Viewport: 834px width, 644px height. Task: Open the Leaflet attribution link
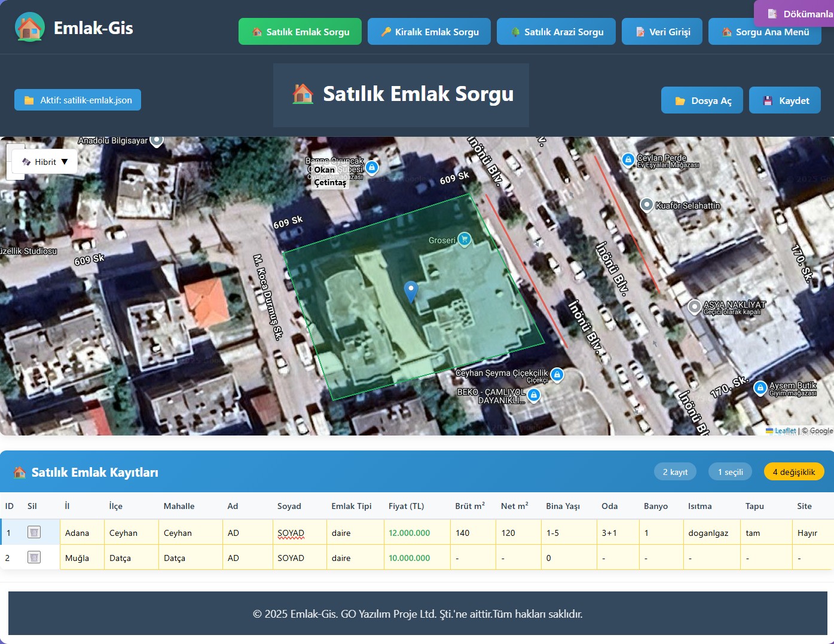pyautogui.click(x=785, y=431)
